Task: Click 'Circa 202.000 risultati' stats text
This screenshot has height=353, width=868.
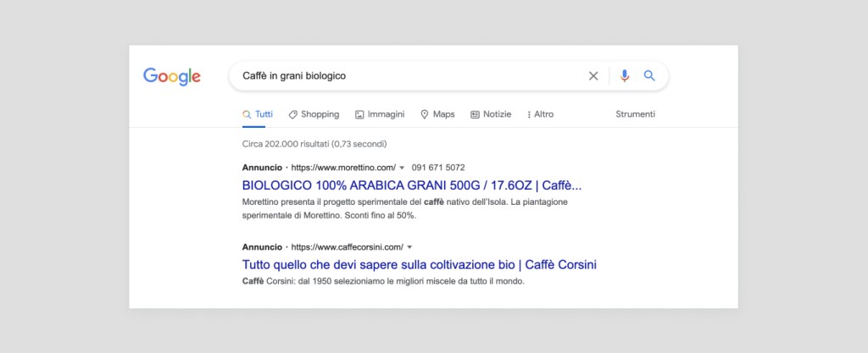Action: tap(314, 144)
